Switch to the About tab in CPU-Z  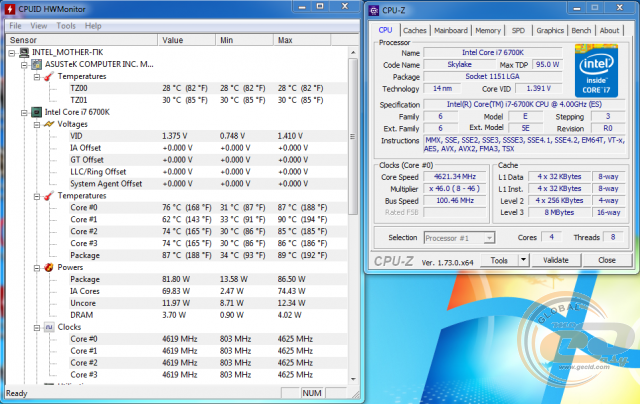point(609,30)
